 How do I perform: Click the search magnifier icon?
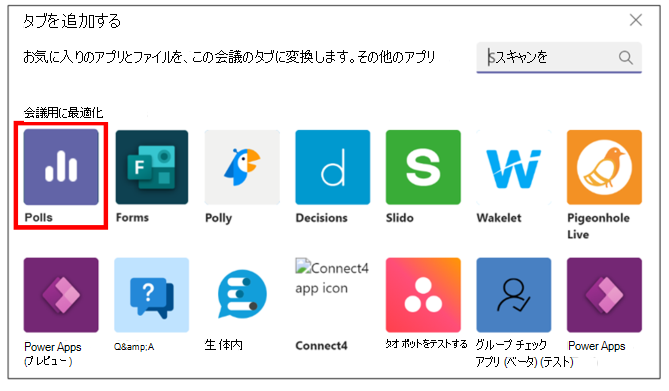625,57
